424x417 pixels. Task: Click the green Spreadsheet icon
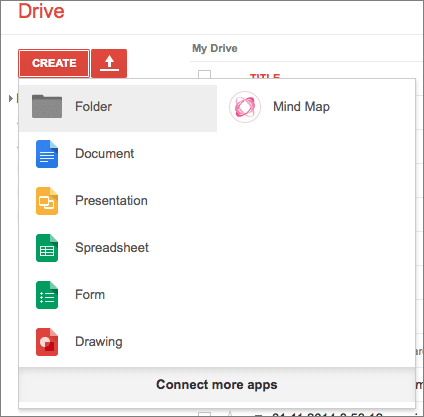pyautogui.click(x=47, y=248)
